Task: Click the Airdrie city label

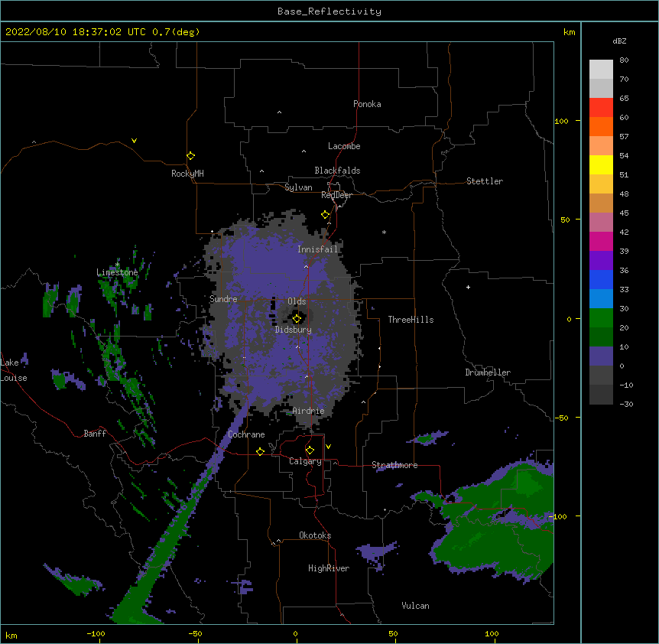Action: (x=309, y=411)
